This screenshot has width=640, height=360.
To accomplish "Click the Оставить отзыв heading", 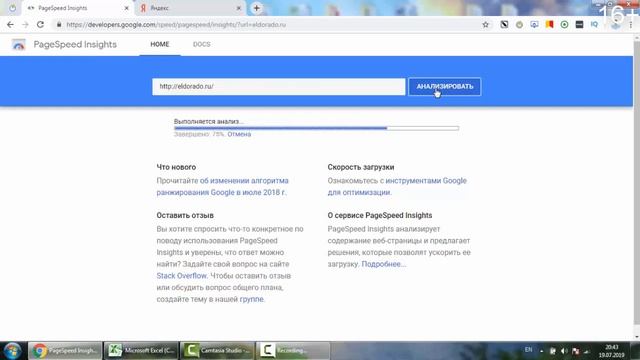I will click(x=185, y=215).
